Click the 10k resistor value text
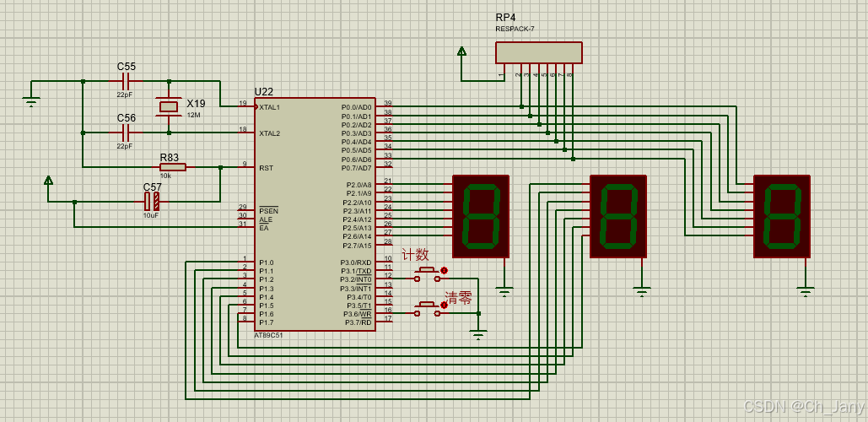 [165, 175]
